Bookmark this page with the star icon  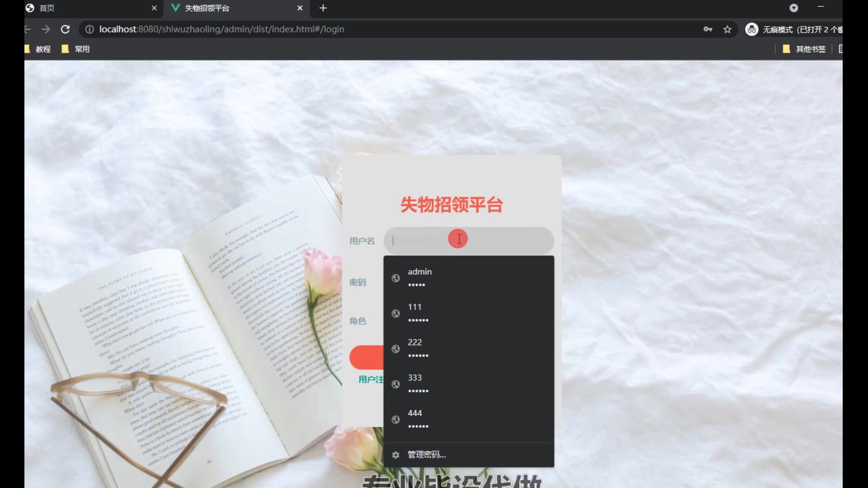point(727,29)
